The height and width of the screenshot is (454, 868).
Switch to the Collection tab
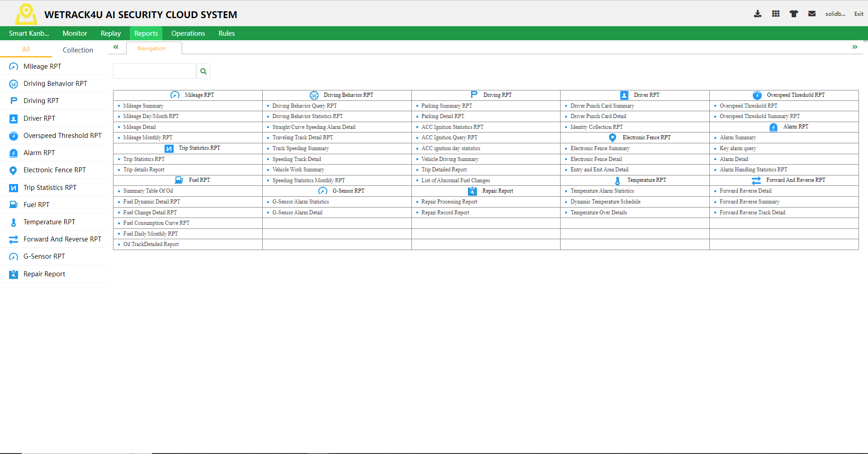pyautogui.click(x=78, y=50)
